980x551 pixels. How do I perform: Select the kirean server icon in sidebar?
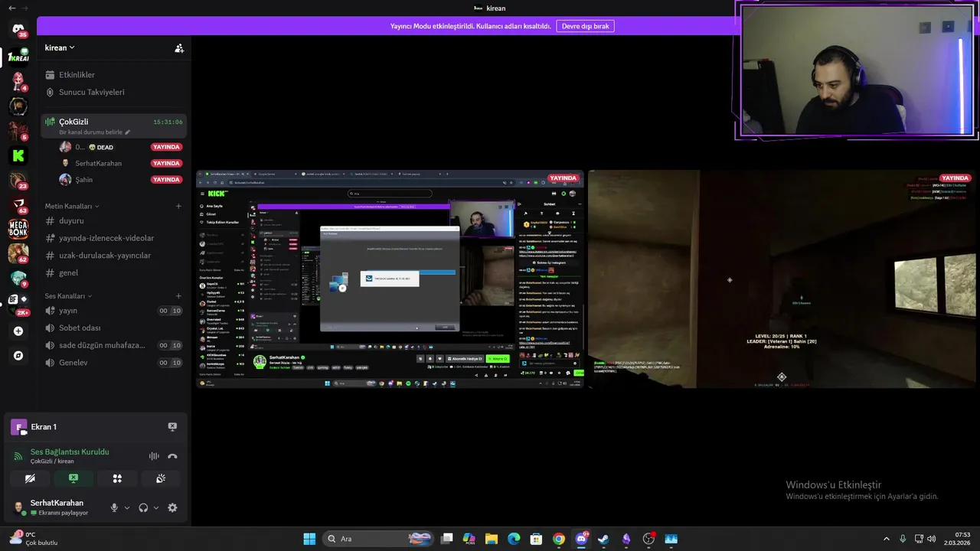18,57
